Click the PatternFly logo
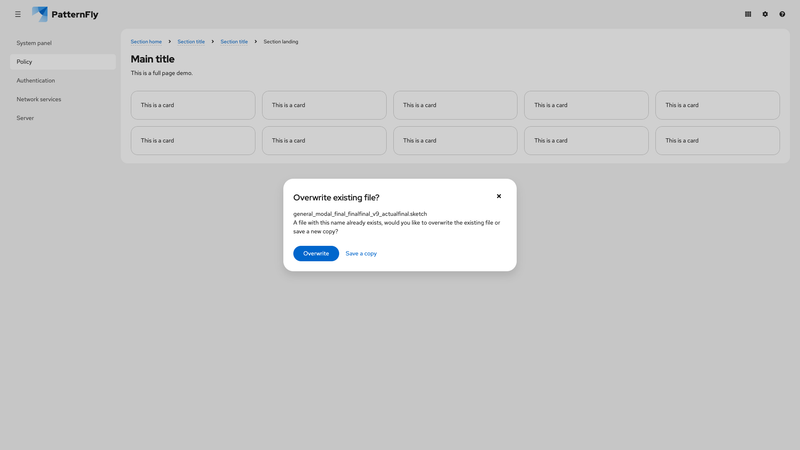Screen dimensions: 800x450 (x=65, y=14)
